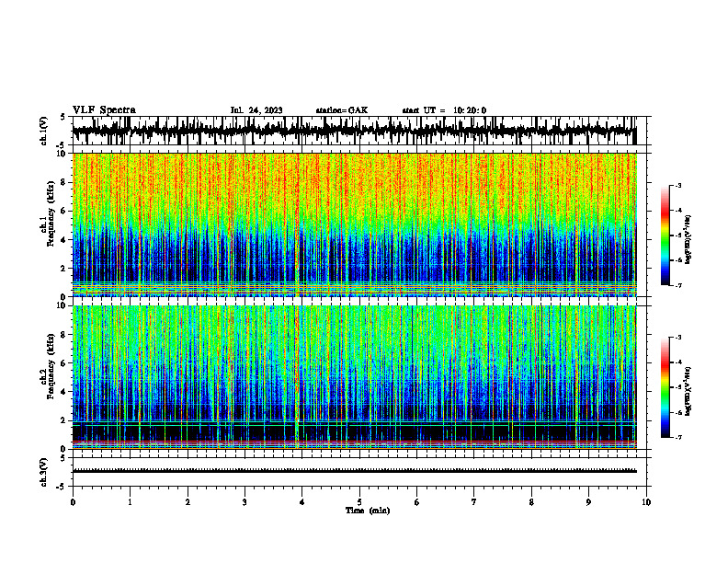Click the "Time (min)" axis title

[x=368, y=511]
